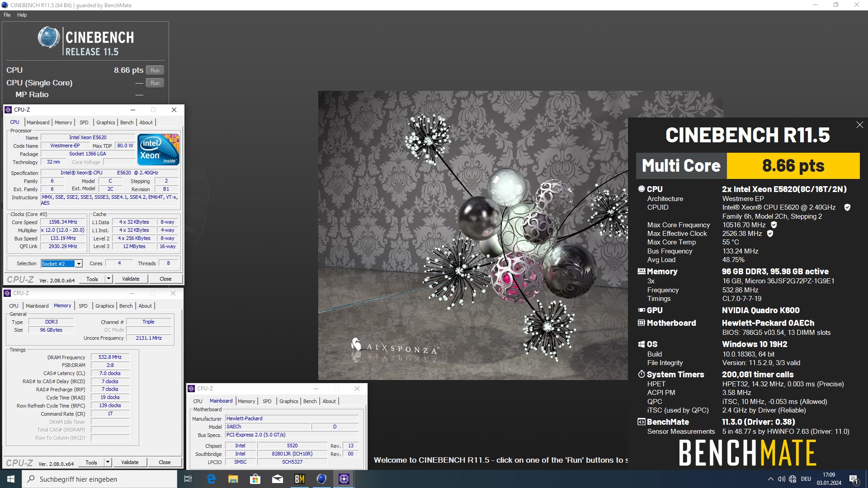Open Bench tab in top CPU-Z window
Image resolution: width=868 pixels, height=488 pixels.
(127, 122)
